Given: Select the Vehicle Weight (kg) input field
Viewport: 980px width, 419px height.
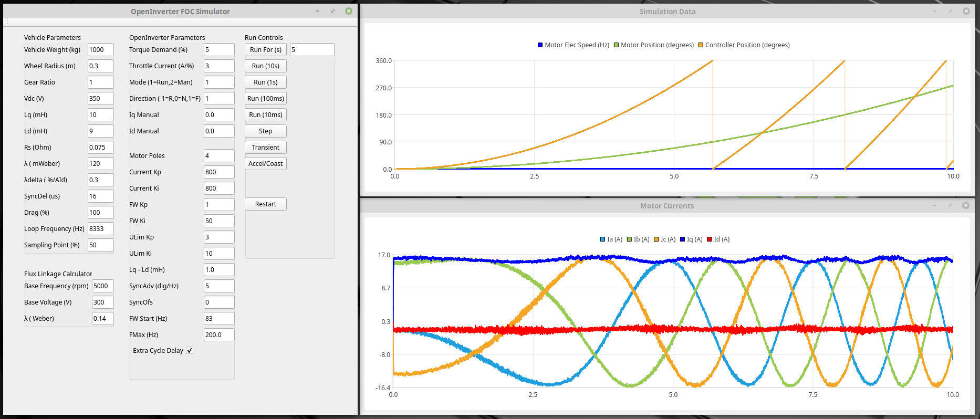Looking at the screenshot, I should point(100,49).
